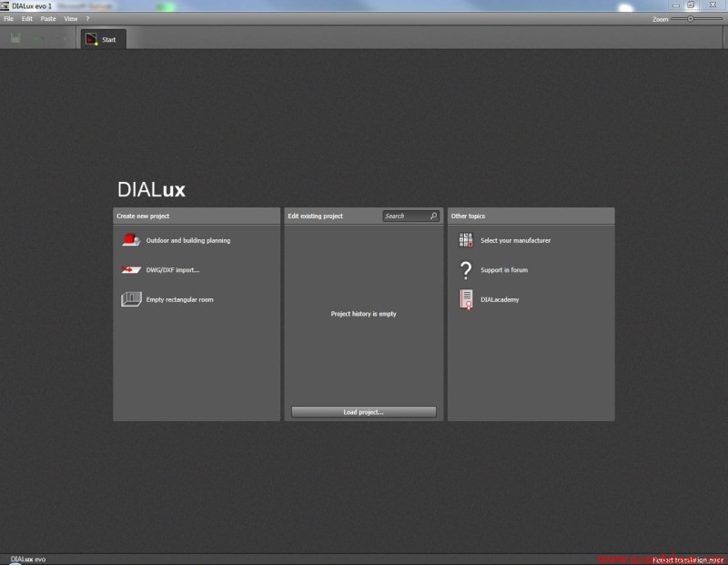Click the Report translation error link
Image resolution: width=728 pixels, height=565 pixels.
point(688,560)
